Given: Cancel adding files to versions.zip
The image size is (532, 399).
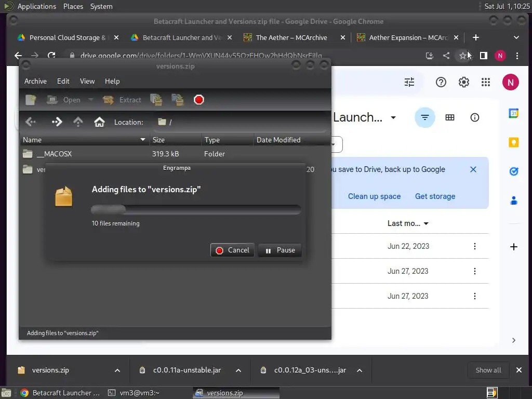Looking at the screenshot, I should tap(232, 250).
